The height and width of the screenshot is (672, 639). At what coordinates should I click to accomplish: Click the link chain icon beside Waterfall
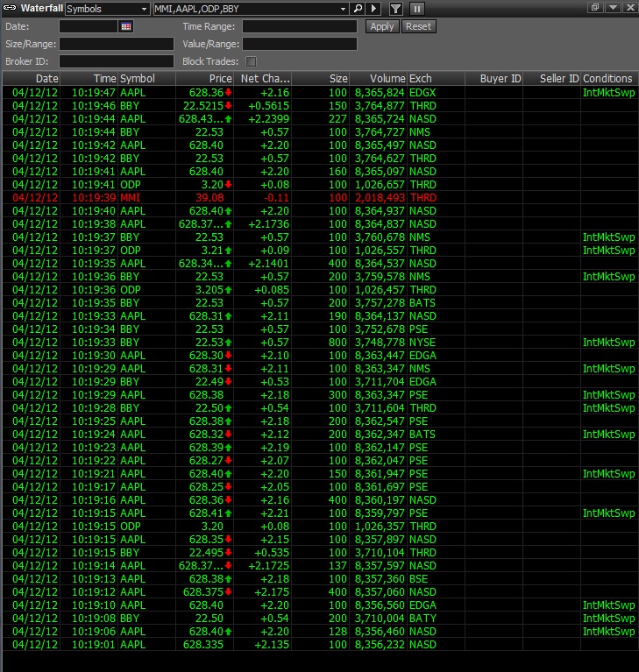[x=10, y=8]
